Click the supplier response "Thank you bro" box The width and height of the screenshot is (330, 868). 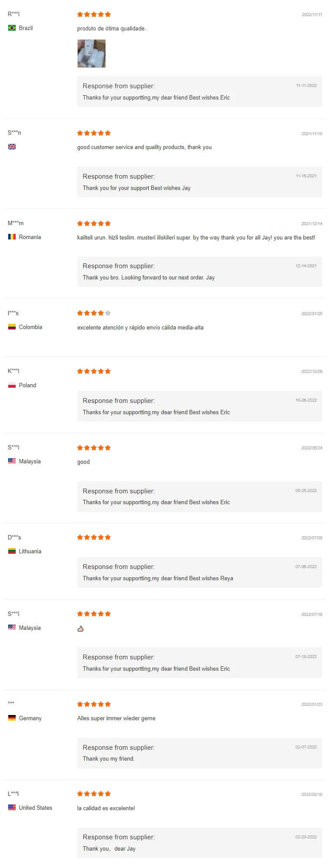point(199,272)
